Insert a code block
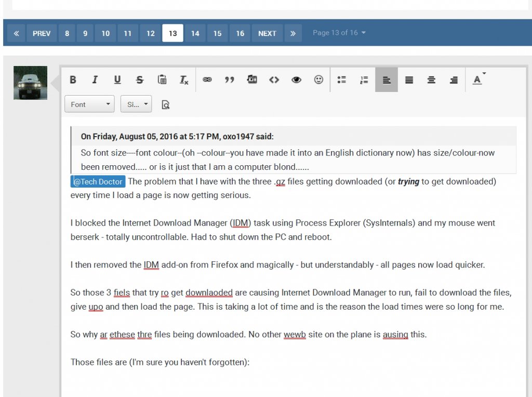This screenshot has height=397, width=532. point(274,80)
